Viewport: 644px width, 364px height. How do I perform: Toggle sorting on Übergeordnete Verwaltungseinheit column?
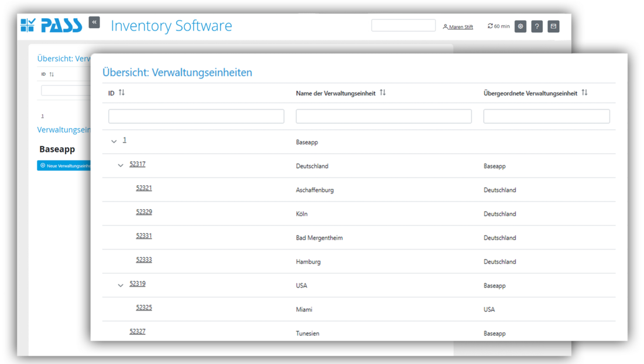584,92
